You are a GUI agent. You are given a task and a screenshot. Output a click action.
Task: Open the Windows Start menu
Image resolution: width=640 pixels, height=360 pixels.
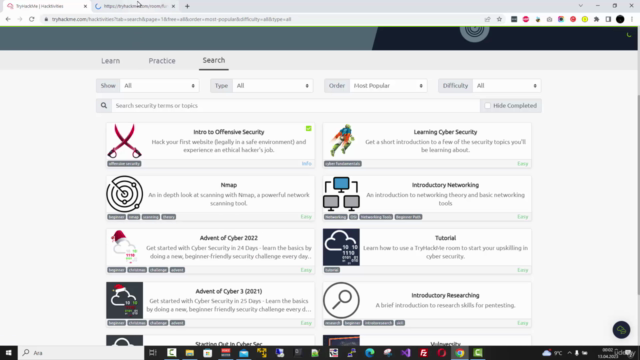[x=9, y=353]
